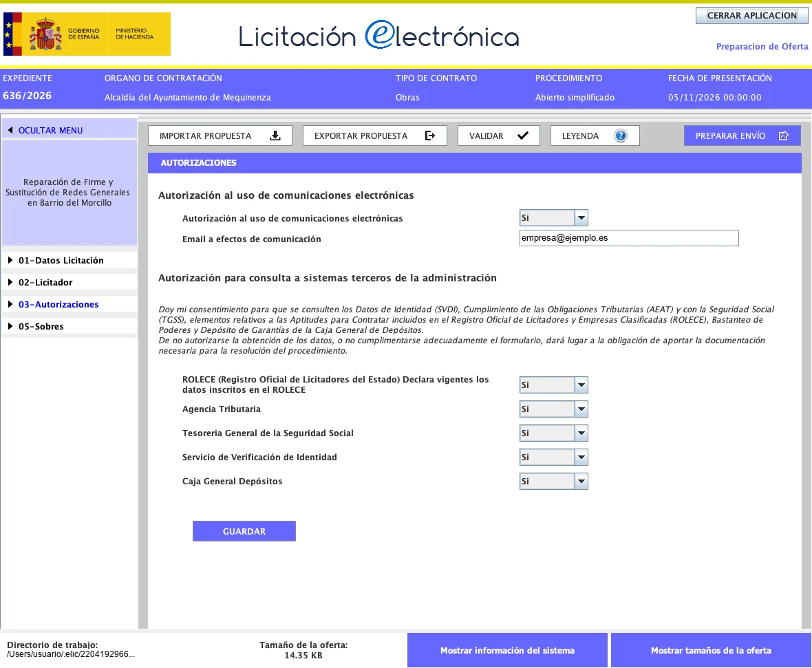Image resolution: width=812 pixels, height=668 pixels.
Task: Click the Leyenda question mark icon
Action: point(620,136)
